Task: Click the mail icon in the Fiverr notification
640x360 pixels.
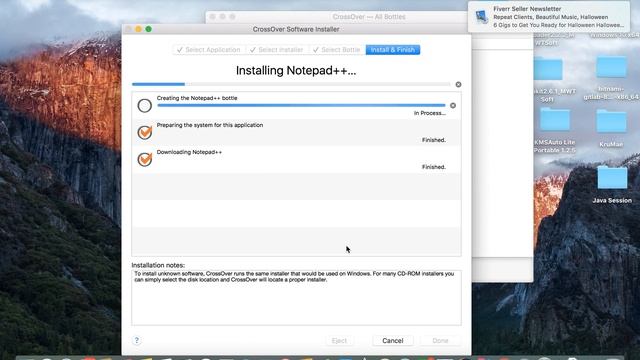Action: tap(482, 17)
